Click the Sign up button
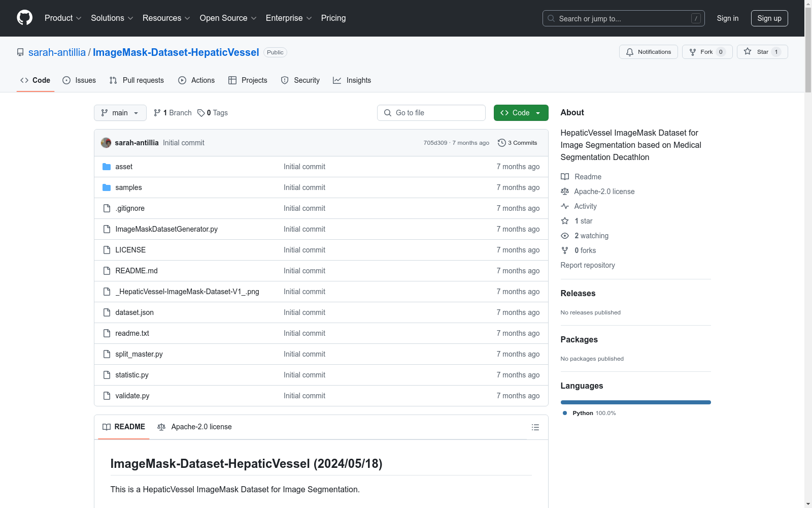 (x=769, y=18)
